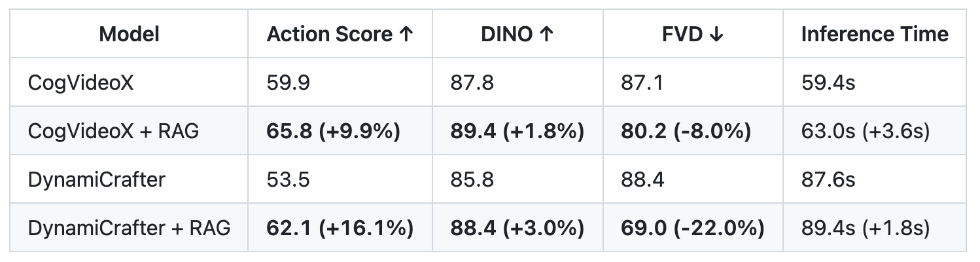Click the 89.4s (+1.8s) inference time cell

pyautogui.click(x=865, y=228)
